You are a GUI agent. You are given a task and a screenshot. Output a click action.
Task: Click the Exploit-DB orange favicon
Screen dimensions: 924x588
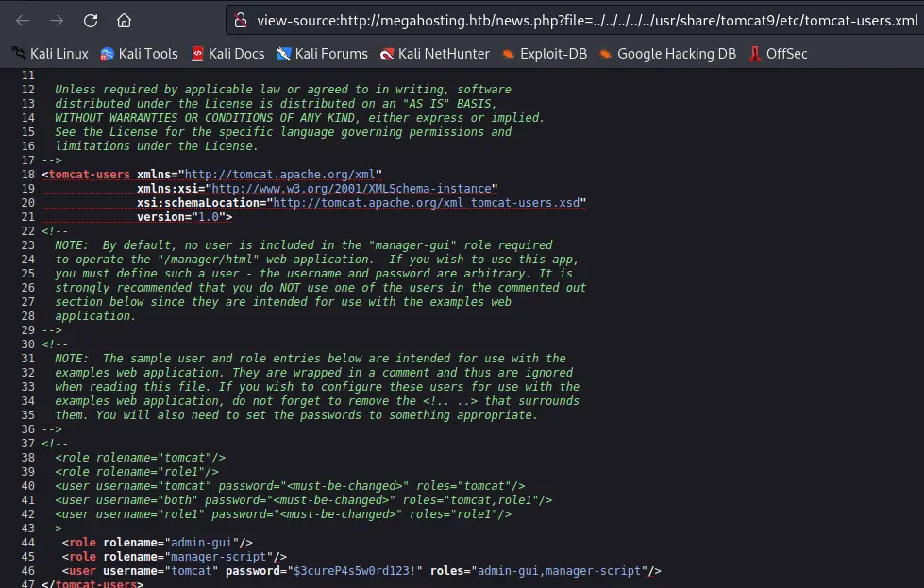(x=508, y=54)
